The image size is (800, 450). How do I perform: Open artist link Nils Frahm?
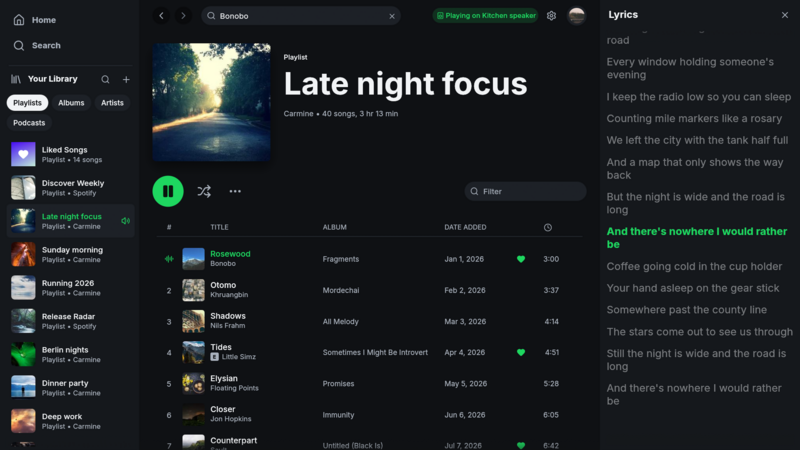228,326
